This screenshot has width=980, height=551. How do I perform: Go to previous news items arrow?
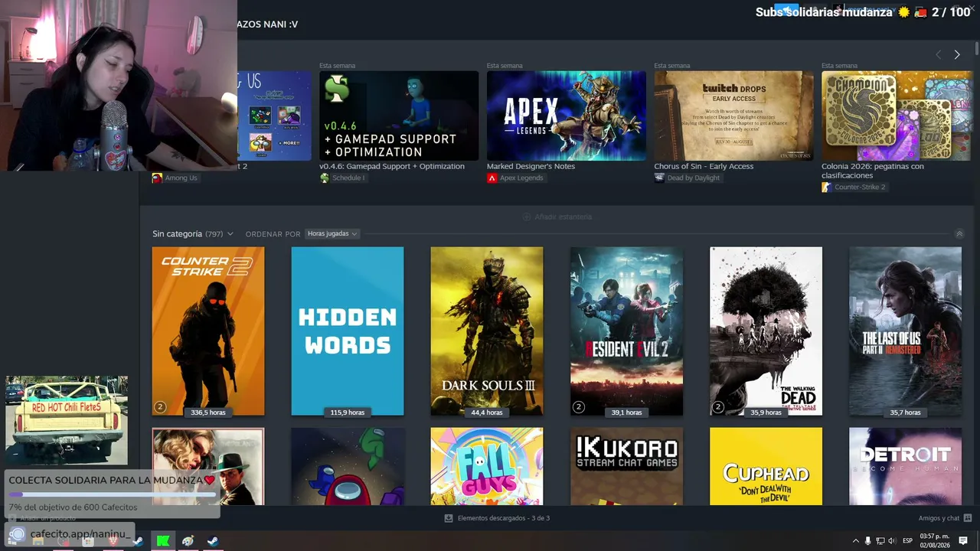click(x=939, y=54)
